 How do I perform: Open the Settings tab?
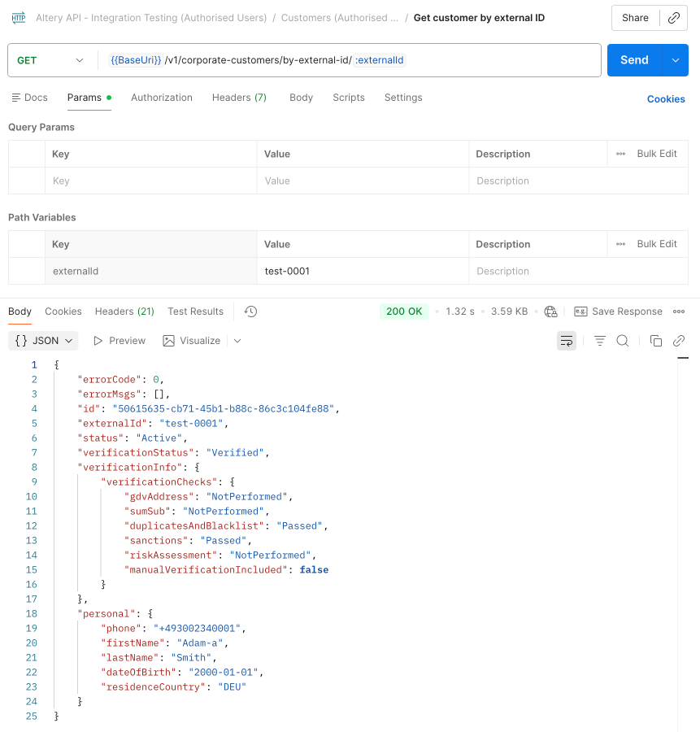click(x=403, y=98)
